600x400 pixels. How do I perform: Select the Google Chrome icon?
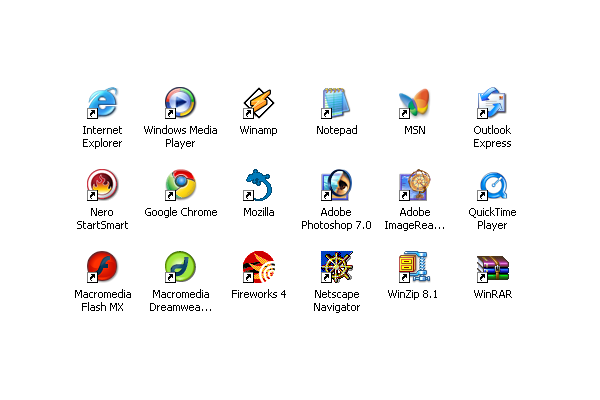coord(180,185)
